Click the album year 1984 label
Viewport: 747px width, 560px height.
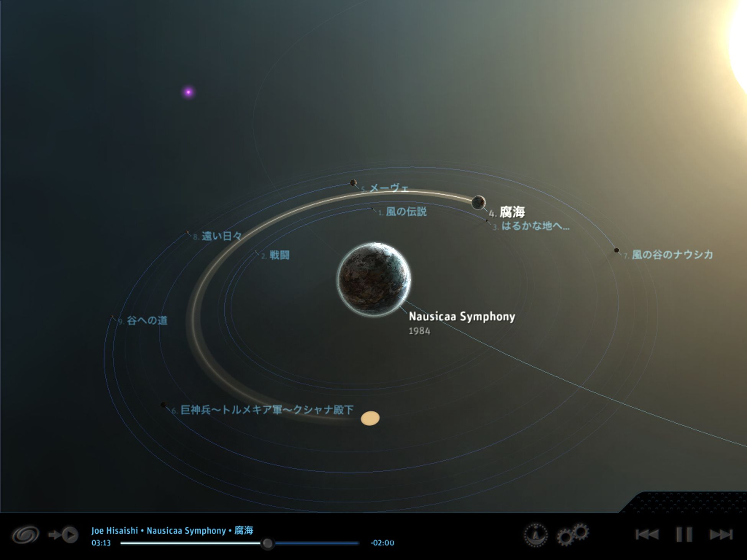coord(419,331)
